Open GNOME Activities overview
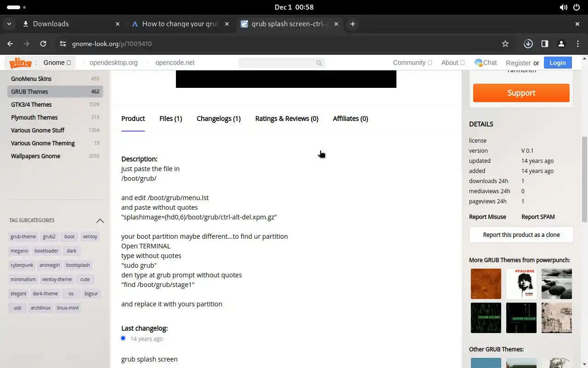Image resolution: width=588 pixels, height=368 pixels. (x=17, y=7)
